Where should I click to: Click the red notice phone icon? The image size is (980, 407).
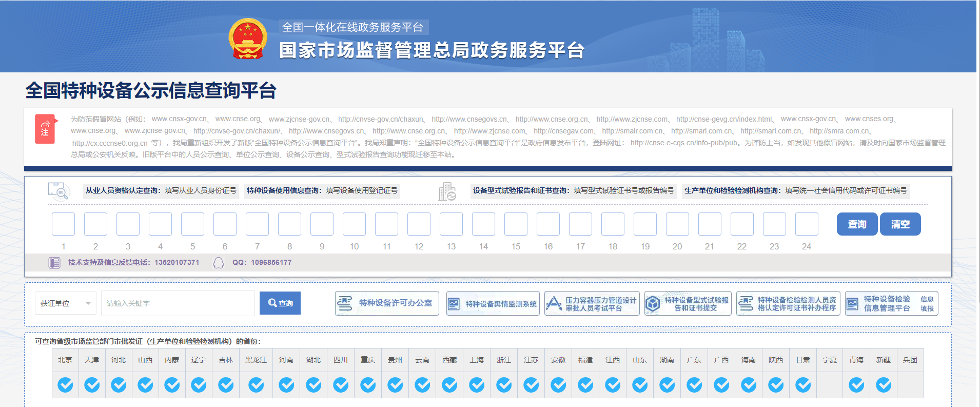pyautogui.click(x=45, y=128)
